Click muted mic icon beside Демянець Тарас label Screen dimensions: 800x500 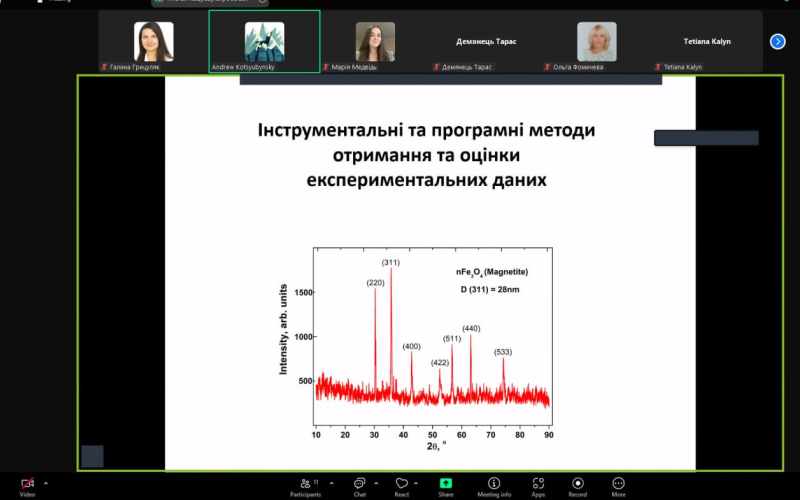pyautogui.click(x=436, y=67)
